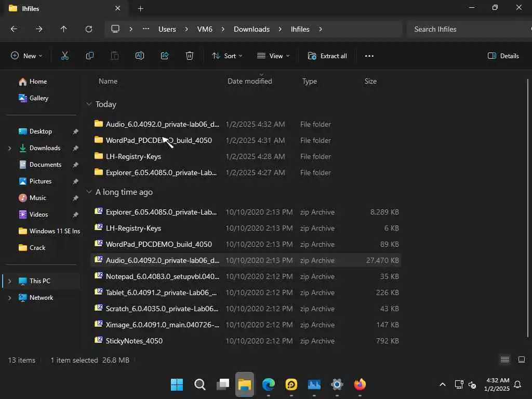This screenshot has height=399, width=532.
Task: Select LH-Registry-Keys folder
Action: click(x=246, y=156)
